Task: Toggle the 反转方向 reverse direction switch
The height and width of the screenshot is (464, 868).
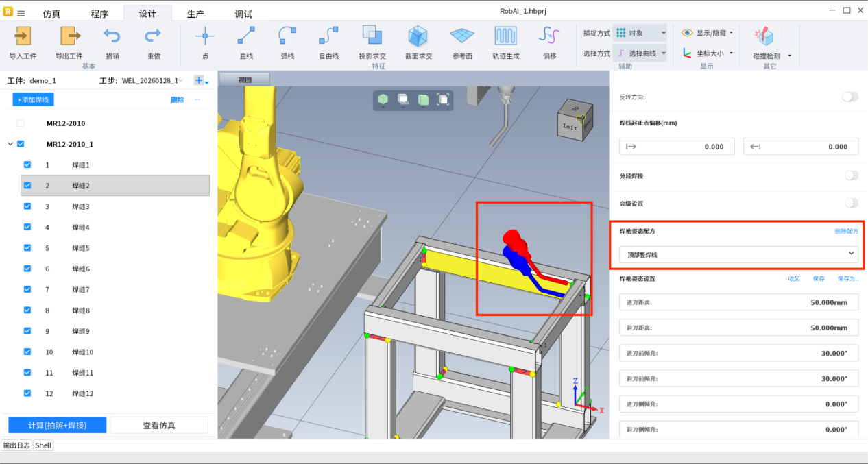Action: pos(849,97)
